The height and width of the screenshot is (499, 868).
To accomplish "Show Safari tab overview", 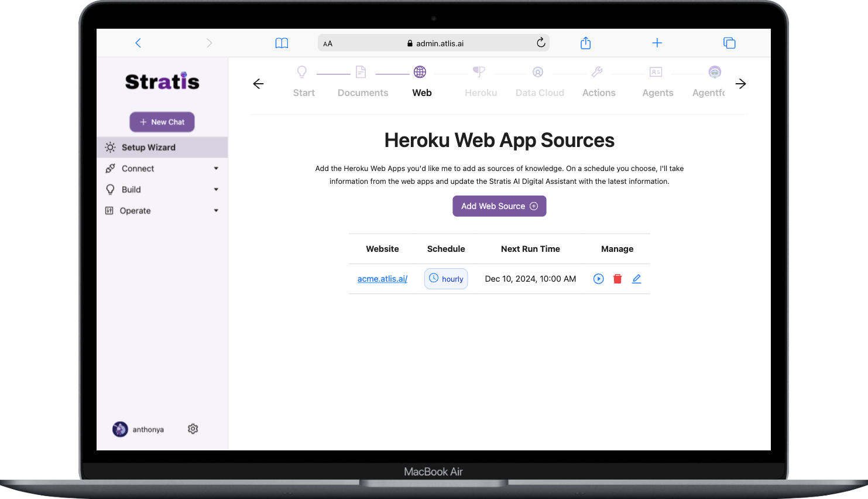I will point(729,43).
